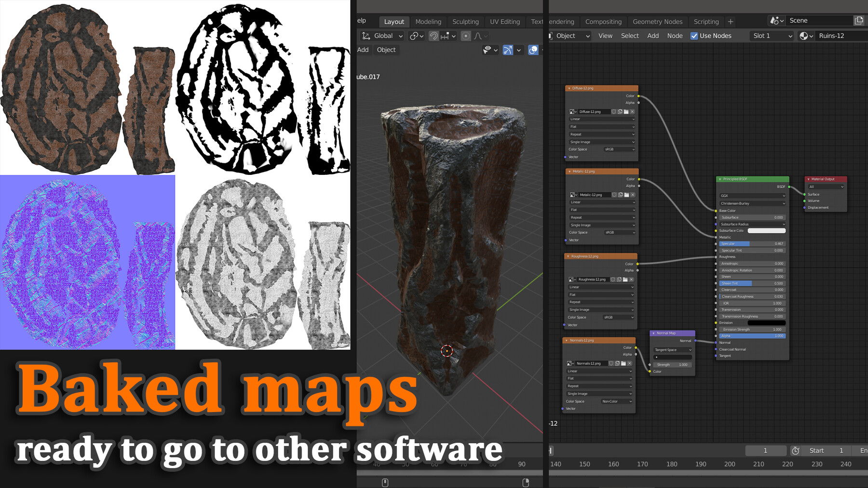Screen dimensions: 868x488
Task: Open material browse sphere icon
Action: point(806,36)
